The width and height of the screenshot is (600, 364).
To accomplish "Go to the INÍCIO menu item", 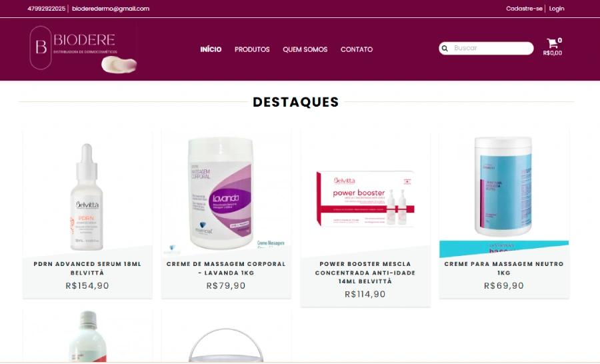I will pos(211,49).
